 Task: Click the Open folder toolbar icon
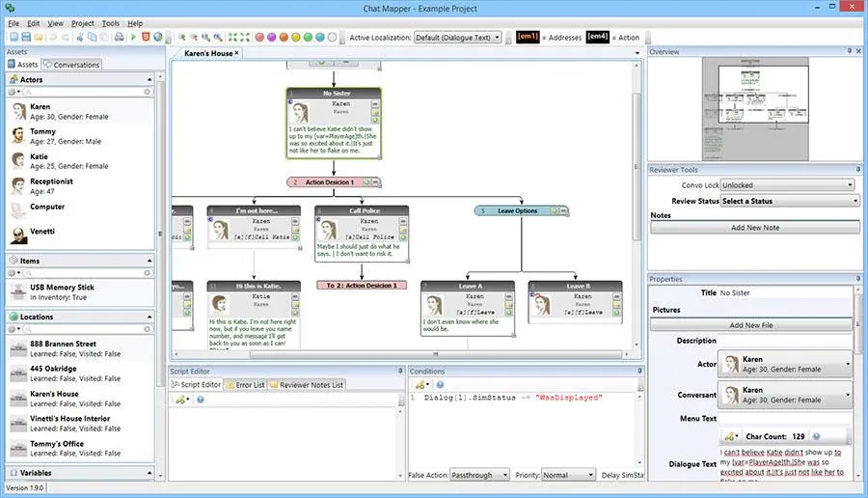tap(39, 37)
